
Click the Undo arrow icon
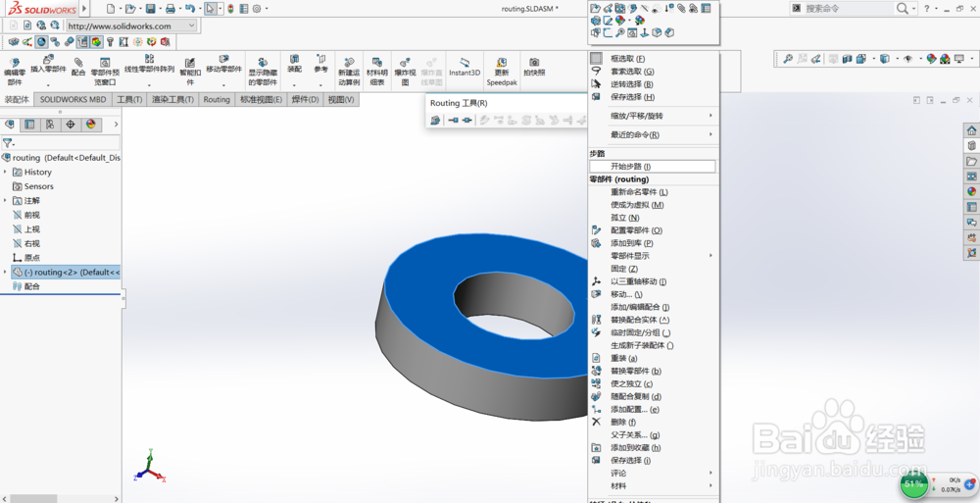(190, 9)
